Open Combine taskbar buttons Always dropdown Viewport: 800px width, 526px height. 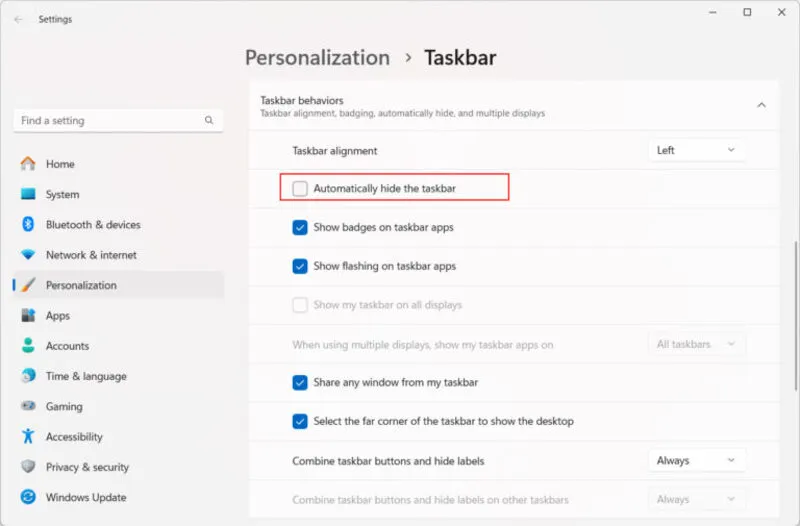pos(696,461)
